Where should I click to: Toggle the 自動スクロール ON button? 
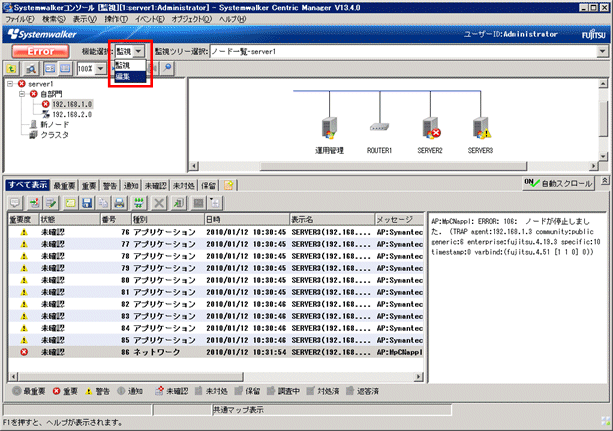pos(558,183)
